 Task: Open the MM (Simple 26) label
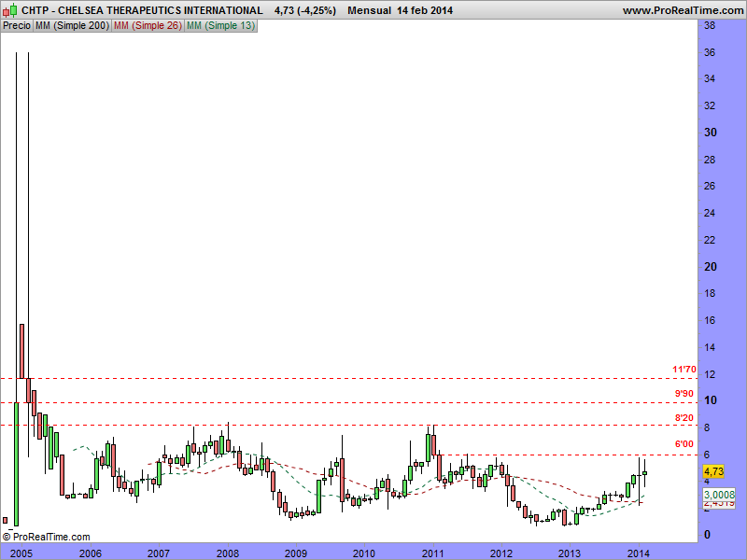point(148,26)
